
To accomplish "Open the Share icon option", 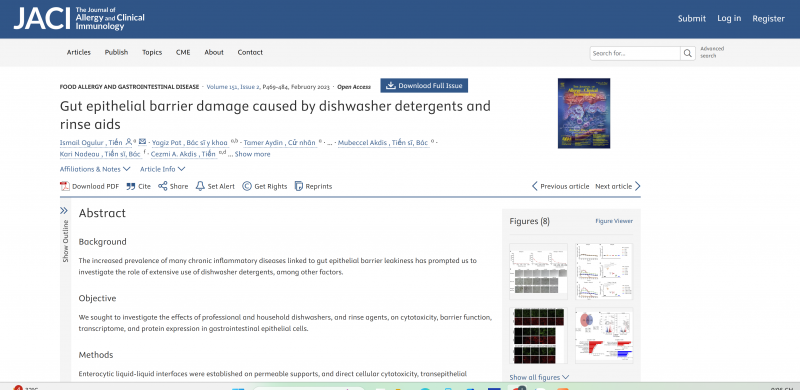I will pos(163,186).
